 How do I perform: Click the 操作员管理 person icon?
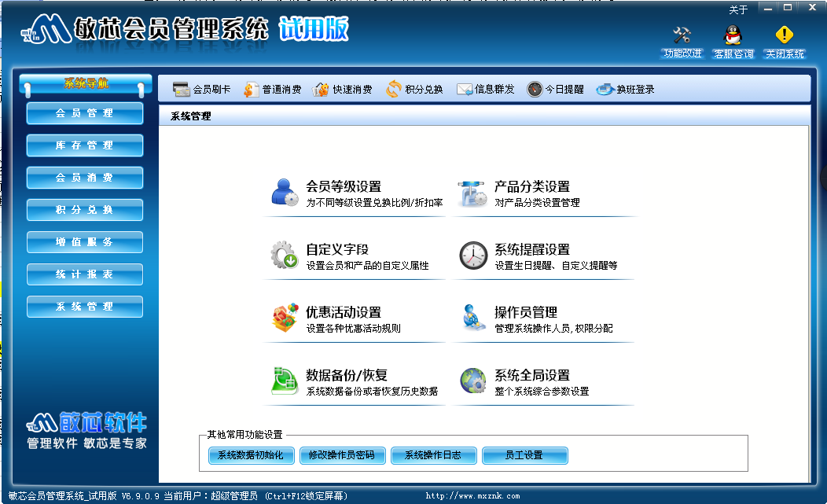click(x=473, y=318)
